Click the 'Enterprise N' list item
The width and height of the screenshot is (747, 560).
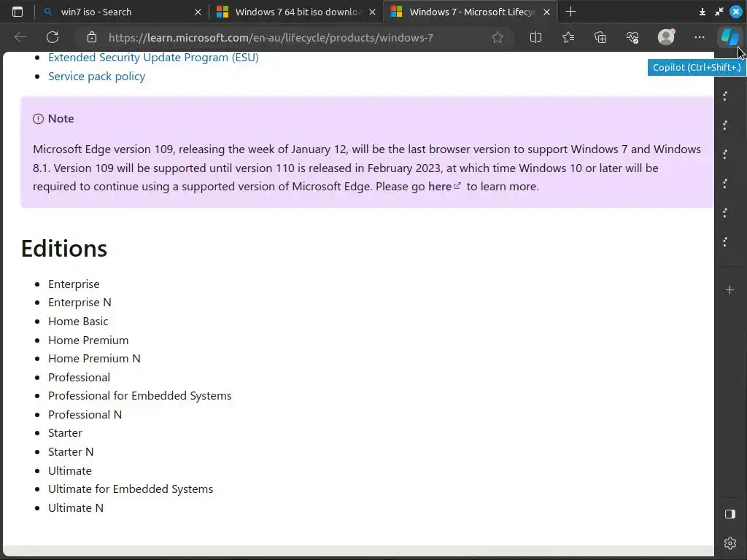pyautogui.click(x=80, y=303)
